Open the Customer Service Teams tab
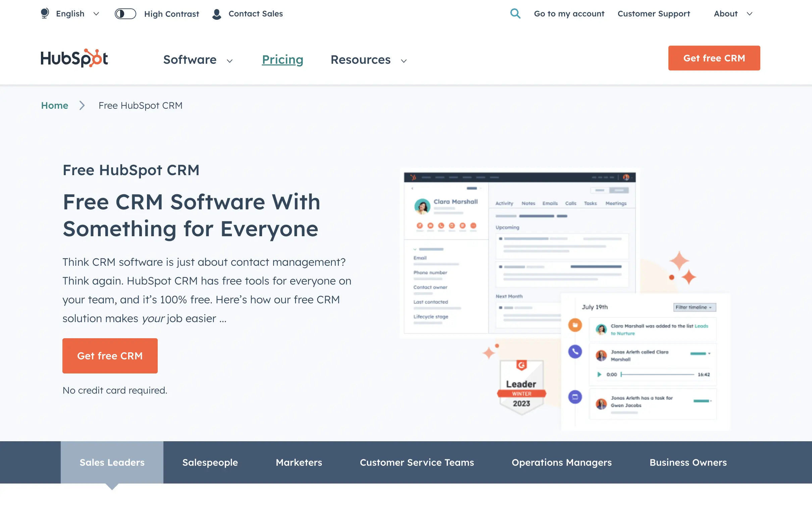This screenshot has width=812, height=506. [417, 462]
